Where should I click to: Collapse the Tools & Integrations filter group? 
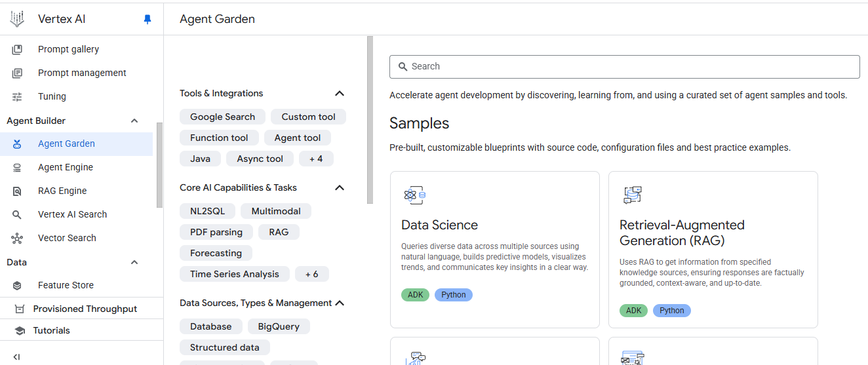tap(340, 93)
